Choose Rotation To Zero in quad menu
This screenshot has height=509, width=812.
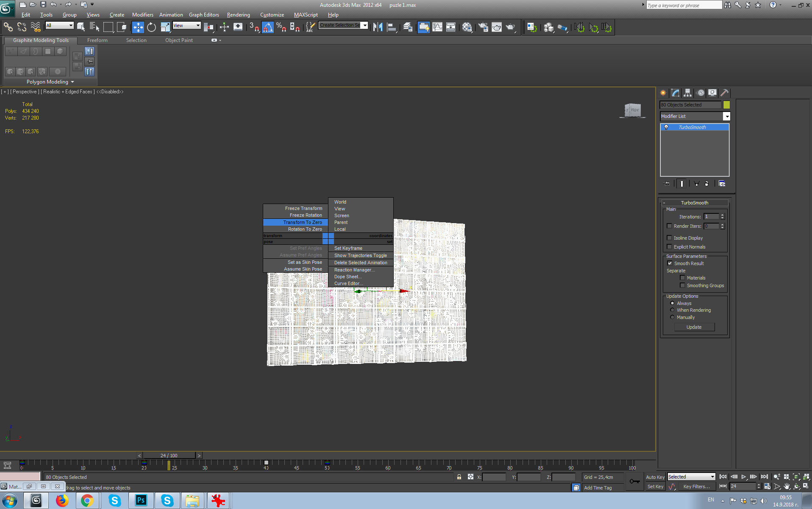305,229
